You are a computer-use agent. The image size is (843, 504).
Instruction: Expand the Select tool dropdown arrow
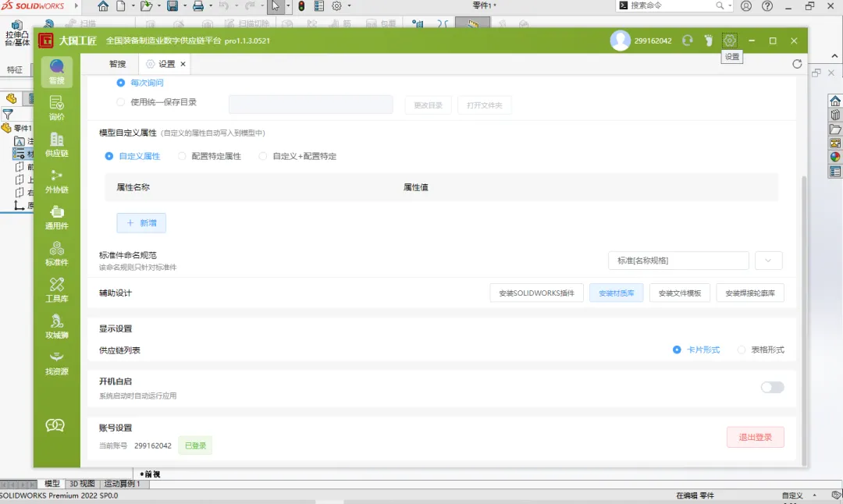pyautogui.click(x=288, y=6)
